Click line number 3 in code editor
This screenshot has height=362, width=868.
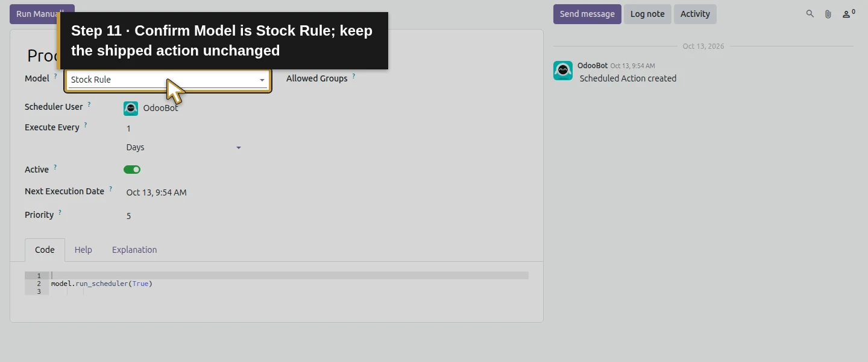(x=39, y=291)
